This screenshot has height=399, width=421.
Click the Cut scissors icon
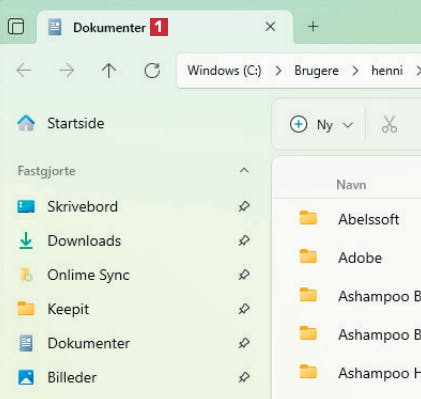(x=389, y=125)
